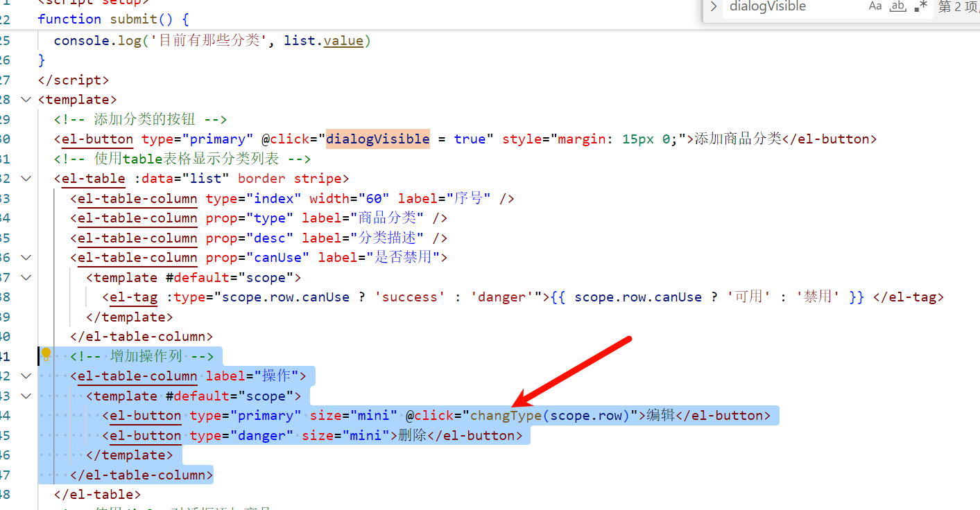Click the width value "60"
Viewport: 980px width, 510px height.
[x=375, y=198]
